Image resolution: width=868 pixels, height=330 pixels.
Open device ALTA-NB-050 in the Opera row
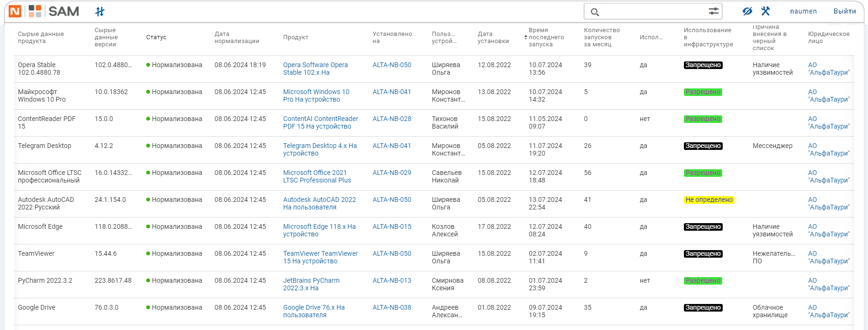pyautogui.click(x=392, y=65)
